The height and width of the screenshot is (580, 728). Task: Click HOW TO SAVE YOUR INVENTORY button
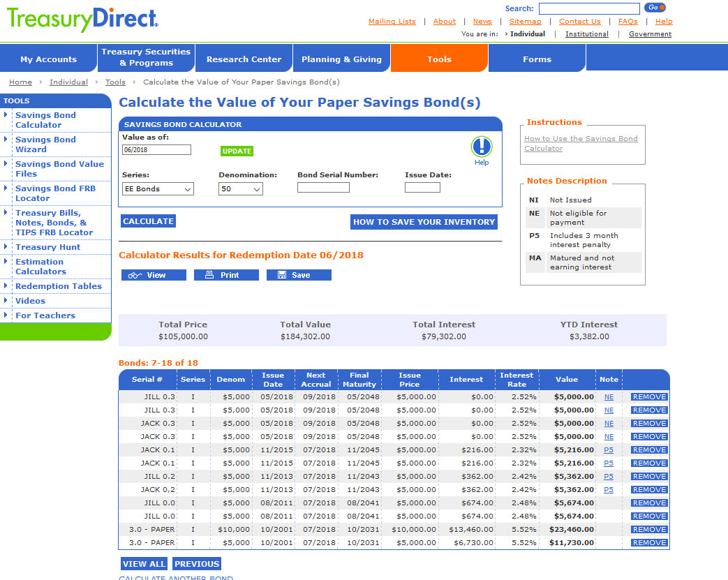424,222
